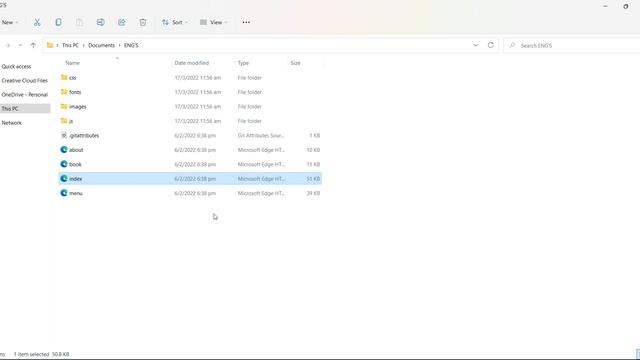Select the book file name
The width and height of the screenshot is (640, 360).
(x=75, y=164)
